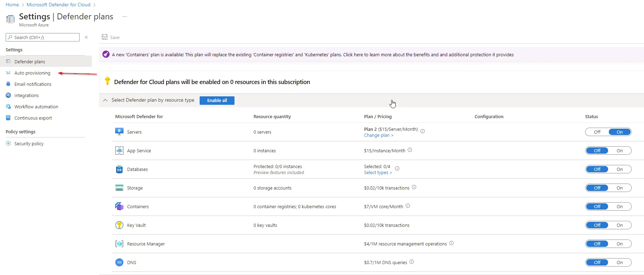The width and height of the screenshot is (644, 275).
Task: Click the Search settings input field
Action: click(43, 37)
